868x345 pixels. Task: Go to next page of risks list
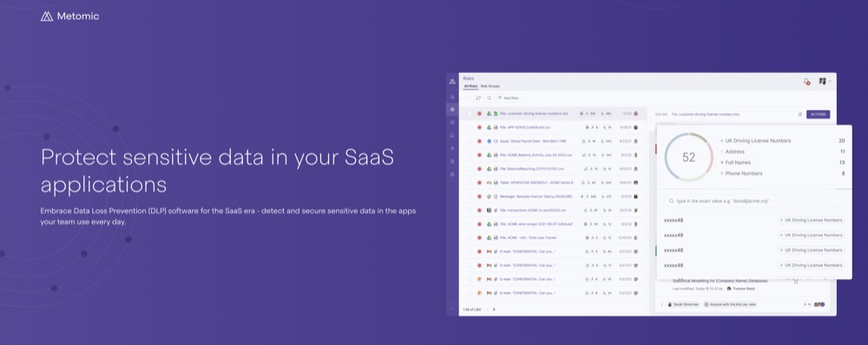tap(494, 309)
